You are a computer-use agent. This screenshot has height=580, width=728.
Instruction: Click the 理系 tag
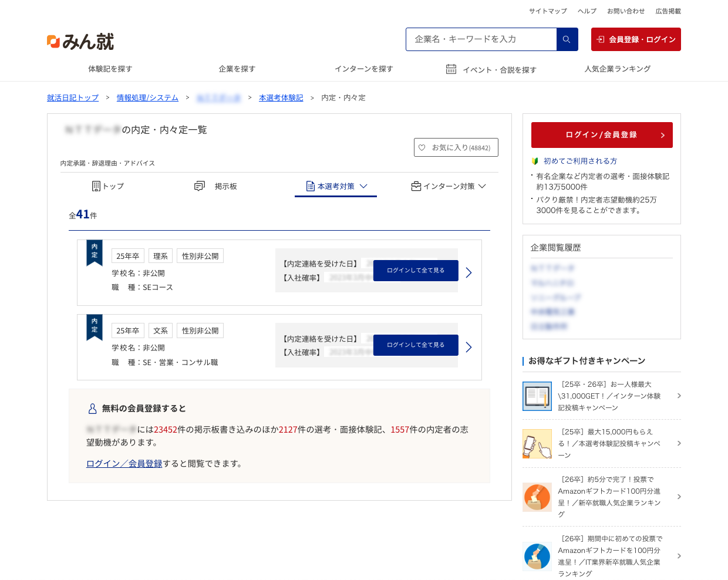tap(160, 256)
